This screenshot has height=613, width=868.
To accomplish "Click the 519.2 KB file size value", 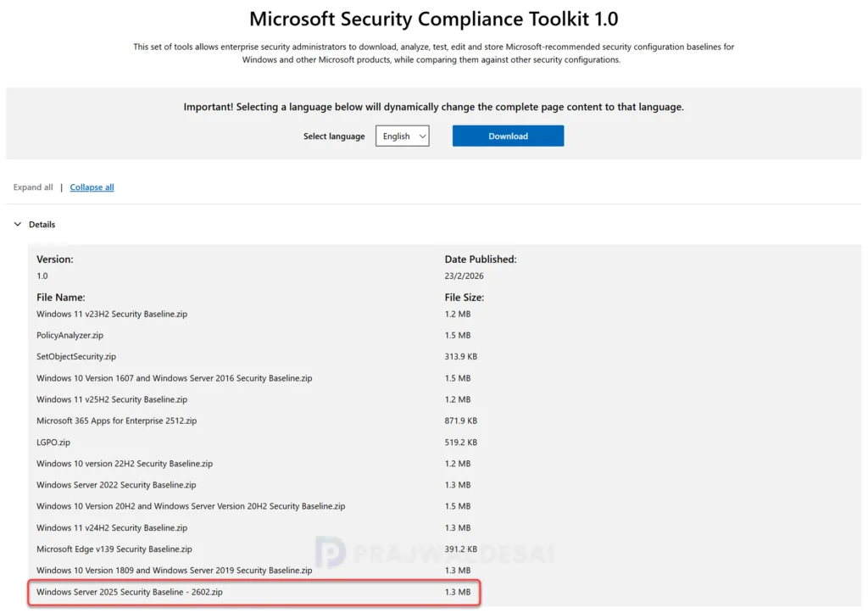I will [460, 443].
